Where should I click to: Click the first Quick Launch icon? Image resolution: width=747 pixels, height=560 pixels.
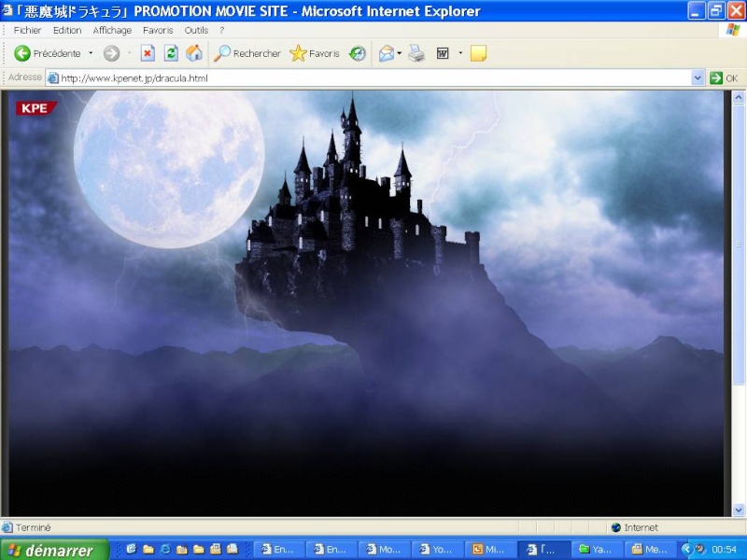pos(132,549)
